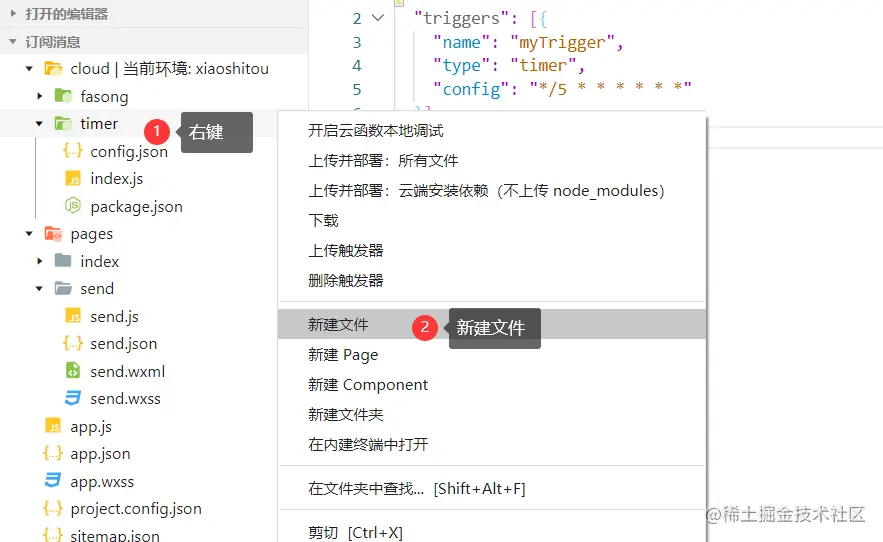Click the pages folder icon
This screenshot has width=883, height=542.
tap(53, 233)
